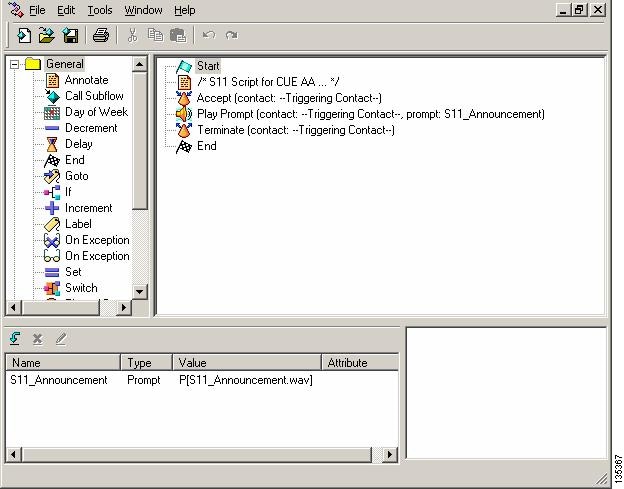Select the Start step in script
This screenshot has height=489, width=624.
(208, 66)
